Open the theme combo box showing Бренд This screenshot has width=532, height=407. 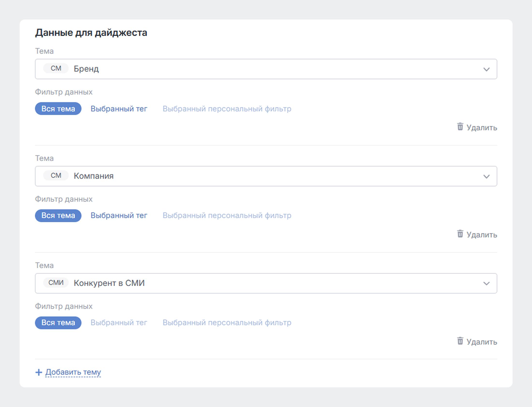266,69
